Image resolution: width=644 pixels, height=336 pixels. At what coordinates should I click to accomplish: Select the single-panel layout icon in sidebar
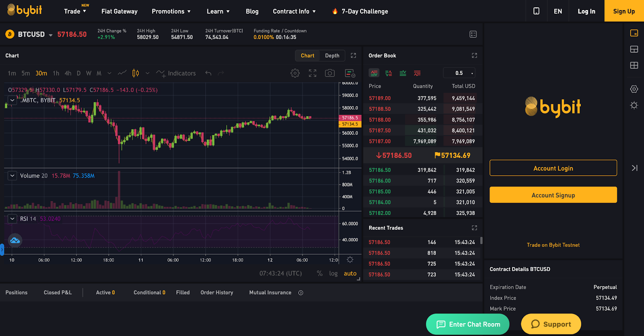point(634,33)
